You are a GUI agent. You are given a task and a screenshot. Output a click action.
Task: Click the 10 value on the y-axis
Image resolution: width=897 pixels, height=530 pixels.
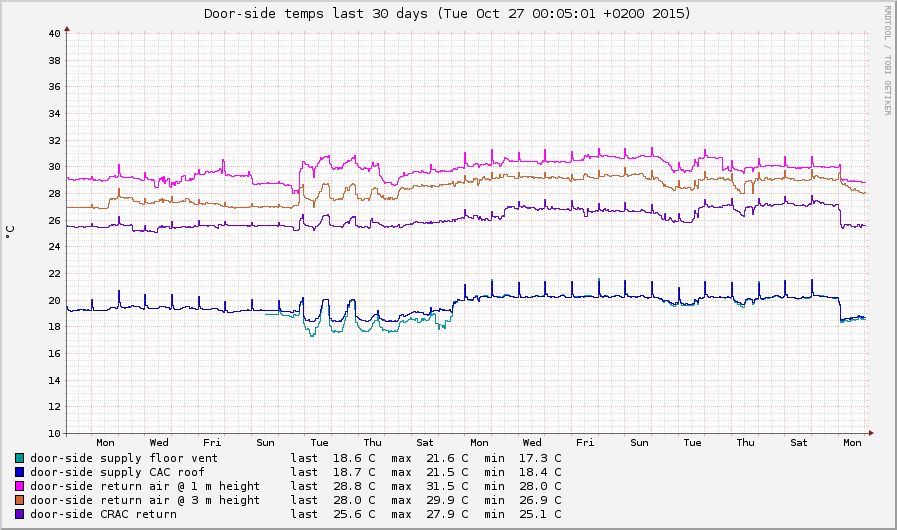coord(53,434)
